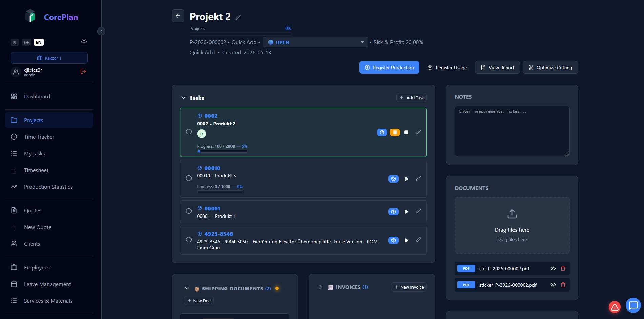
Task: Mark task 0002 complete via circle
Action: point(189,132)
